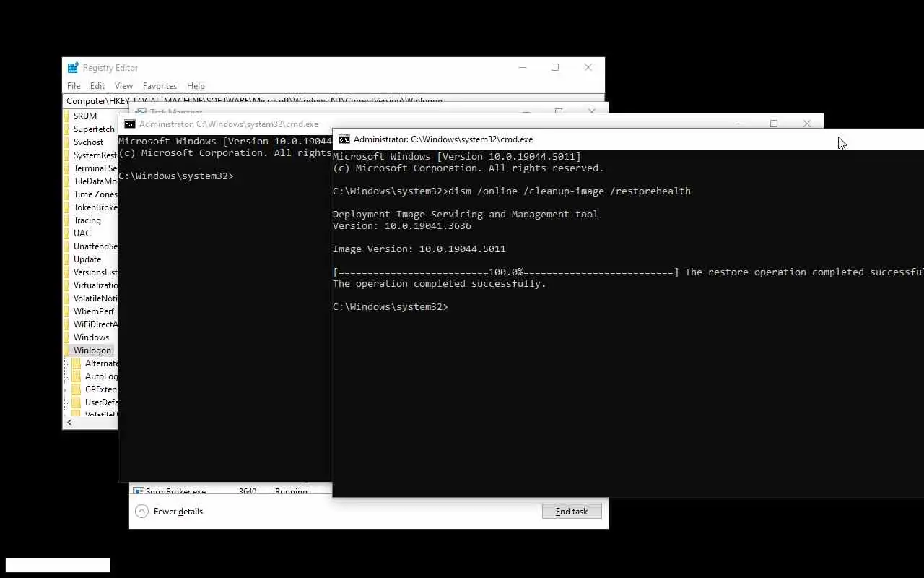Click the folder icon beside Superfetch key

click(x=67, y=129)
